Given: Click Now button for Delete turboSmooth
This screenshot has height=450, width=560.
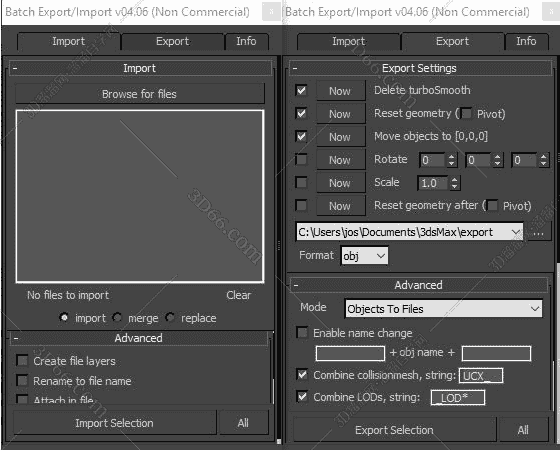Looking at the screenshot, I should coord(340,91).
